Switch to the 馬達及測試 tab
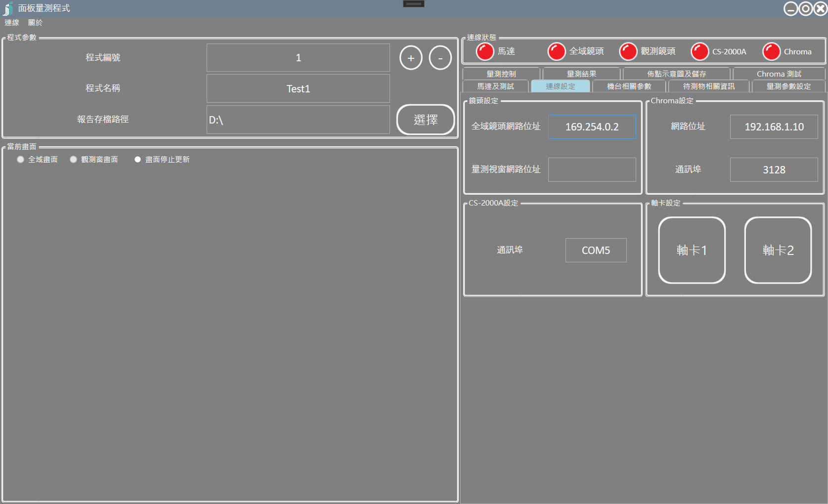828x504 pixels. coord(495,86)
